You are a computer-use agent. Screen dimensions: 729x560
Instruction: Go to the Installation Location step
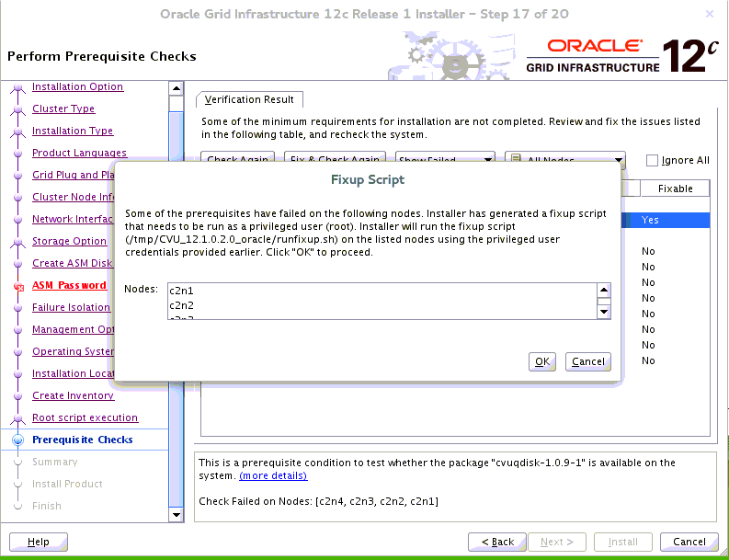(x=73, y=373)
